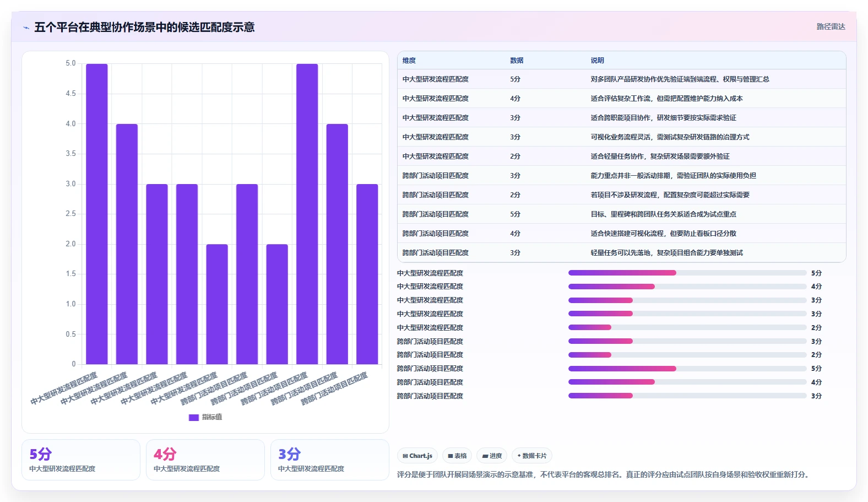868x502 pixels.
Task: Open the 3分 summary card
Action: click(330, 460)
